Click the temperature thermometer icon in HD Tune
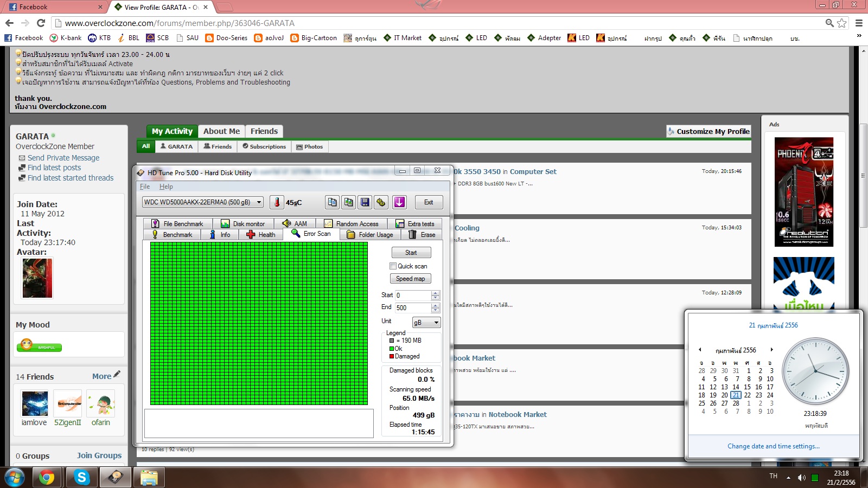Image resolution: width=868 pixels, height=488 pixels. pyautogui.click(x=277, y=202)
